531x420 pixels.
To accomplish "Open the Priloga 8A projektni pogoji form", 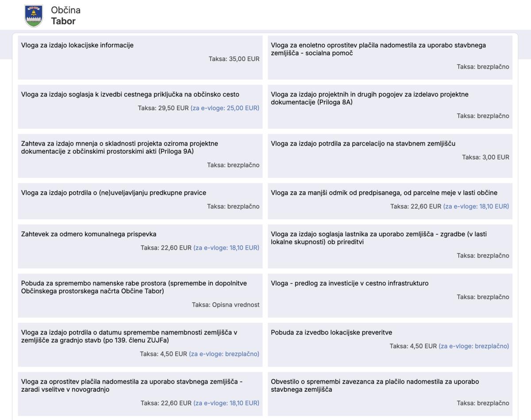I will [369, 98].
